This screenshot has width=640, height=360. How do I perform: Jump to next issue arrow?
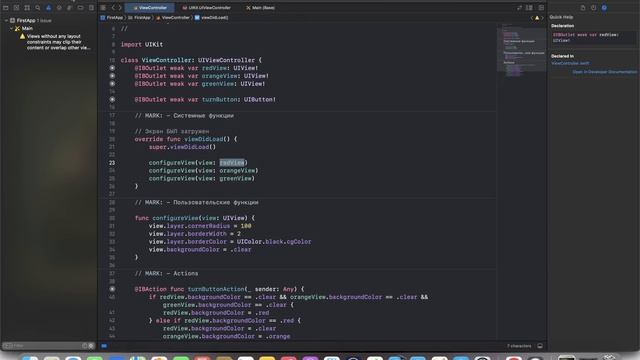click(x=542, y=18)
